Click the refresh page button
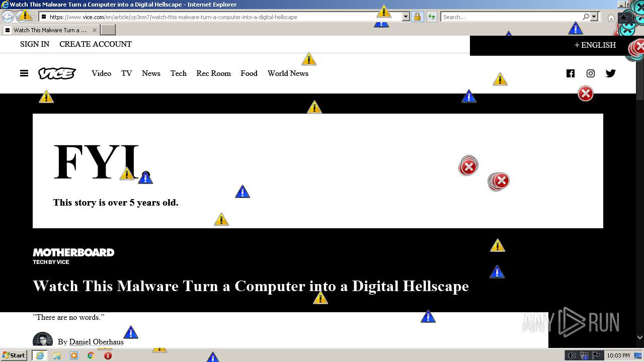 tap(431, 17)
